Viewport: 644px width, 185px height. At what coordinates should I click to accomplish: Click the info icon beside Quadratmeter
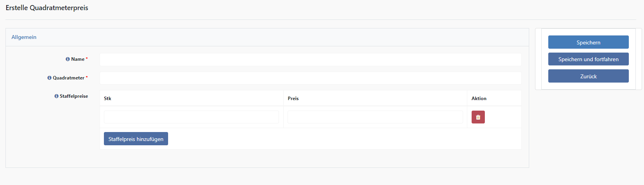click(49, 78)
